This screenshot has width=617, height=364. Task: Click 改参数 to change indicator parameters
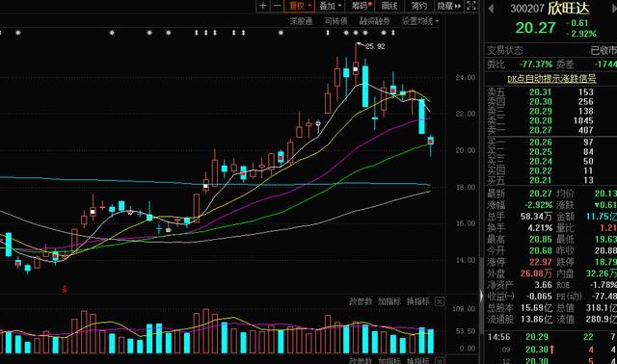point(361,301)
